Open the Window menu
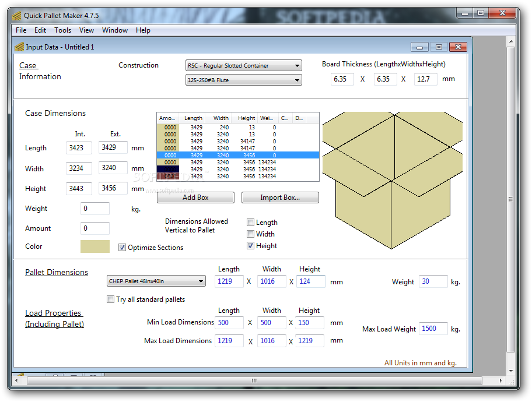The height and width of the screenshot is (402, 532). click(x=115, y=30)
